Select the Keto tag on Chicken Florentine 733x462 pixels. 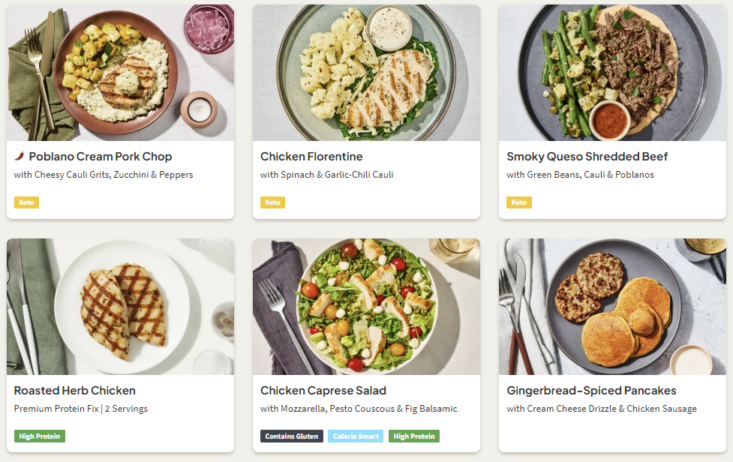pos(272,202)
